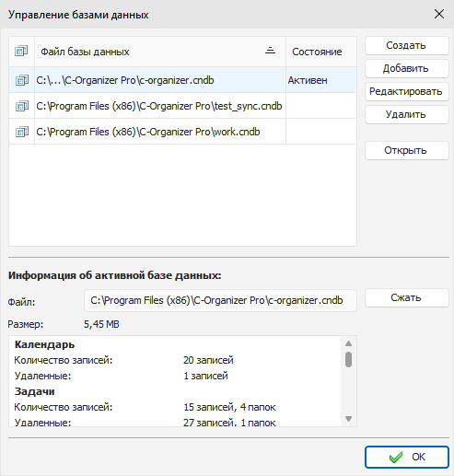This screenshot has width=454, height=476.
Task: Click the icon beside work.cndb row
Action: pyautogui.click(x=22, y=132)
